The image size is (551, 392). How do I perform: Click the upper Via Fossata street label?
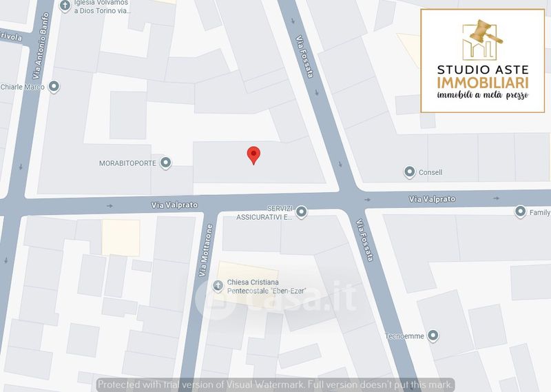tap(304, 56)
